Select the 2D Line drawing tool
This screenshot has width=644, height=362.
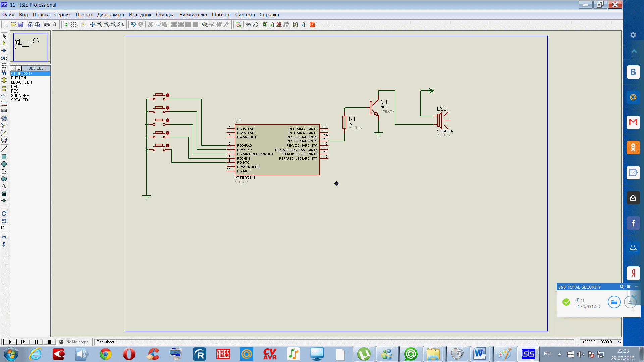[4, 149]
